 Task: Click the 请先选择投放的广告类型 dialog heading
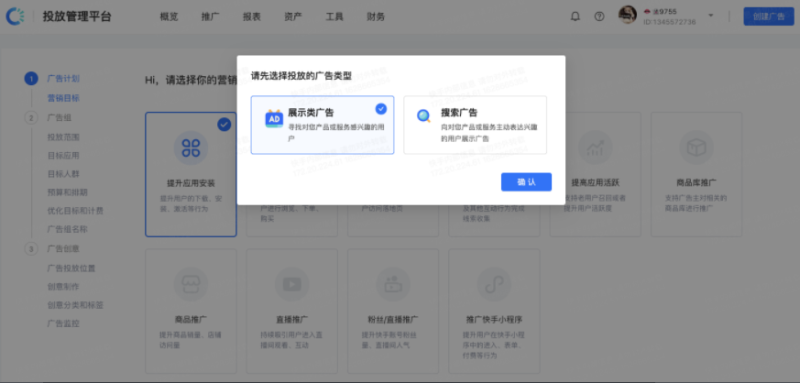coord(302,75)
